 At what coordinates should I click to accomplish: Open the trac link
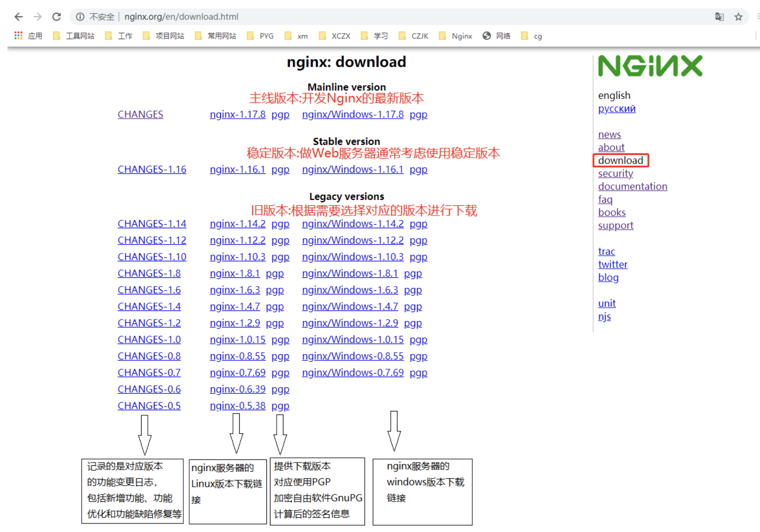(607, 252)
